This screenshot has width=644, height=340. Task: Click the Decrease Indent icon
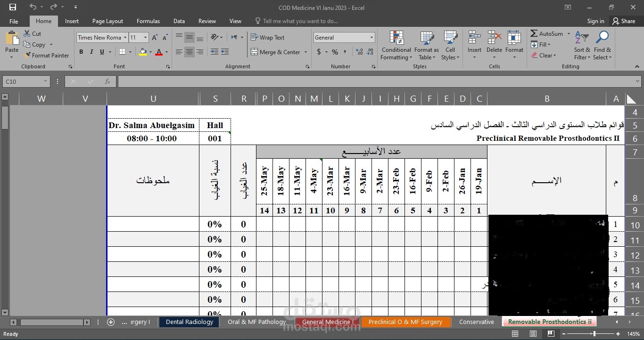point(215,52)
